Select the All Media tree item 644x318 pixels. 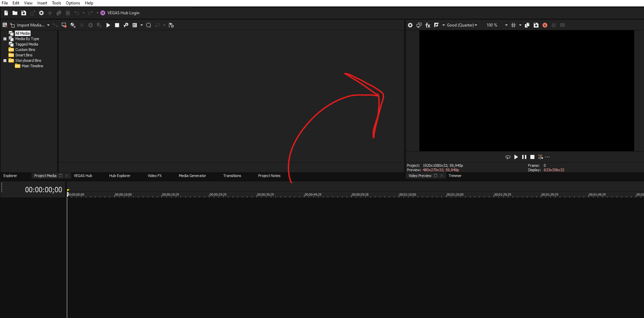point(23,33)
